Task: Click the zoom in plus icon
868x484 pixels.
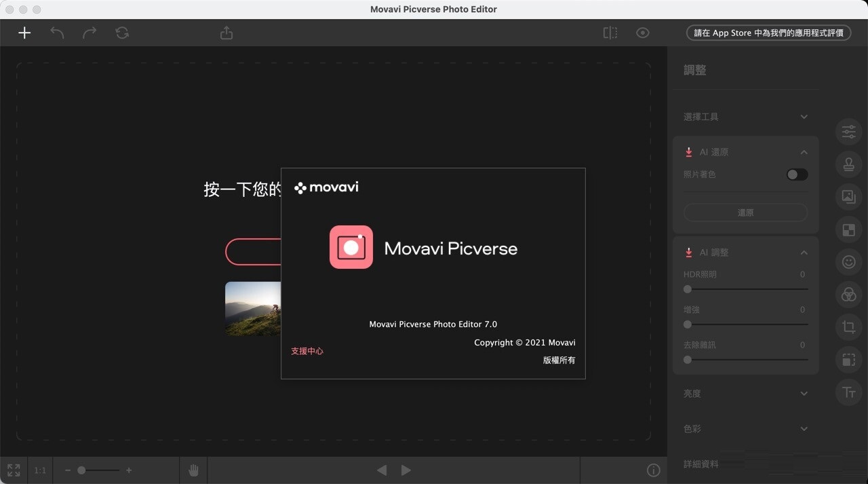Action: pos(129,470)
